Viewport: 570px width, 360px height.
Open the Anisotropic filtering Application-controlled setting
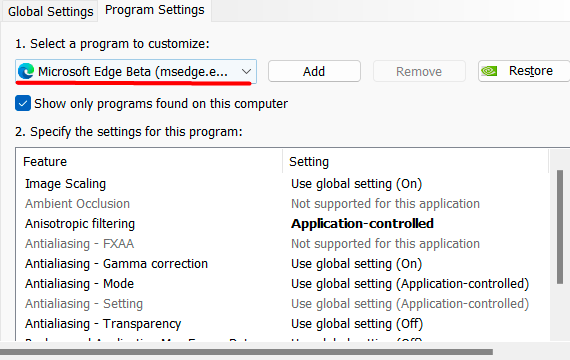(362, 223)
